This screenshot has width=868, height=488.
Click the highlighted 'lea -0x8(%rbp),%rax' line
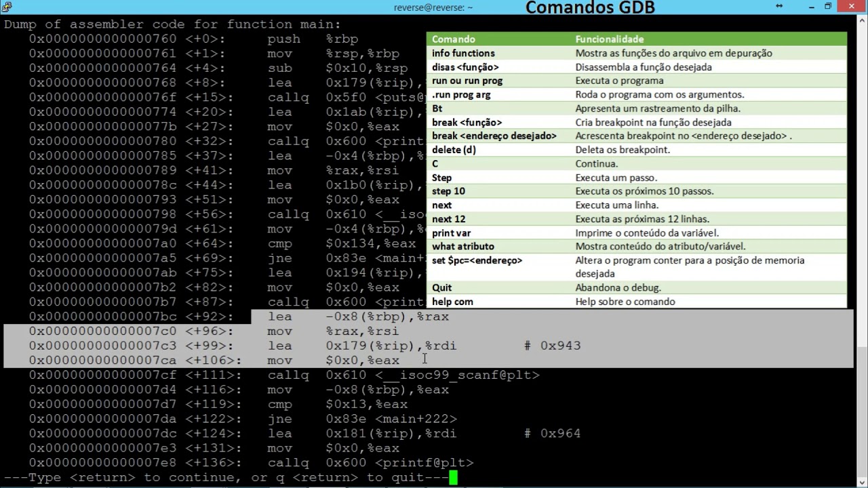[x=358, y=317]
